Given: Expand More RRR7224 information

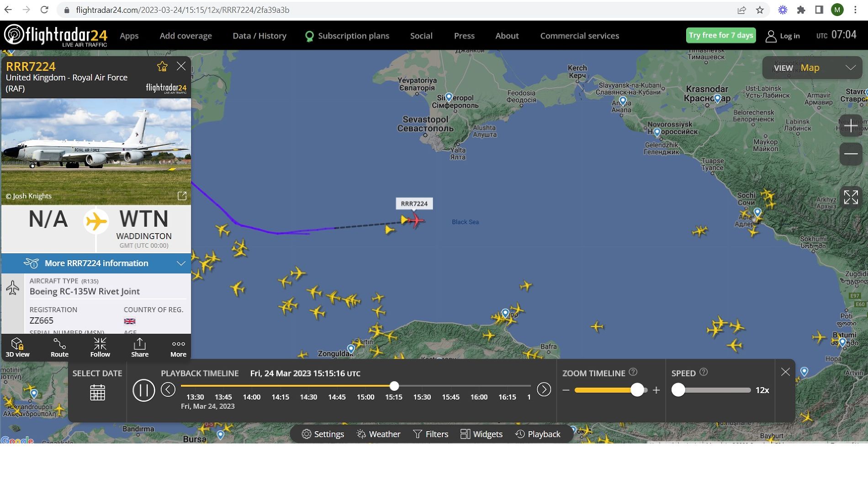Looking at the screenshot, I should click(96, 263).
